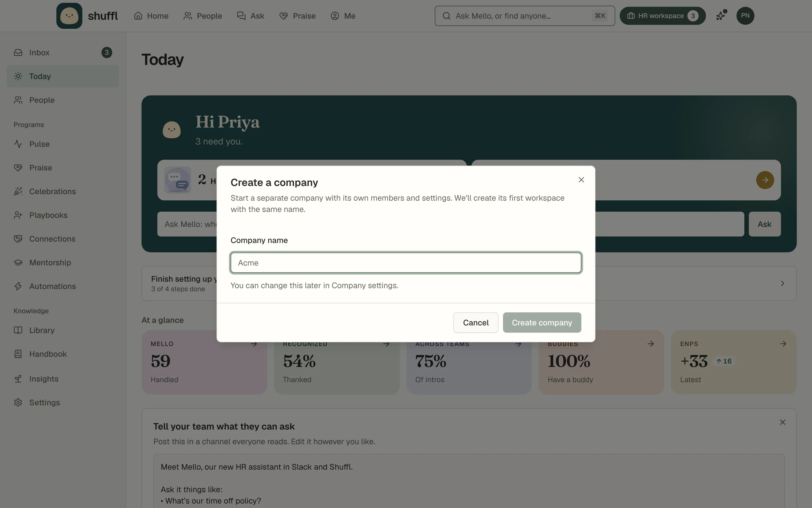Close the Create a company dialog
Screen dimensions: 812x508
click(x=581, y=180)
